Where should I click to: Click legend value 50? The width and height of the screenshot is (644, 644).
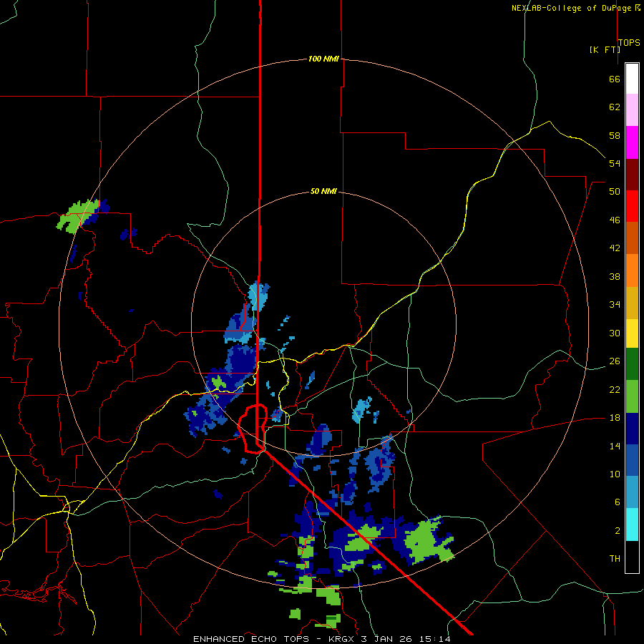point(615,191)
